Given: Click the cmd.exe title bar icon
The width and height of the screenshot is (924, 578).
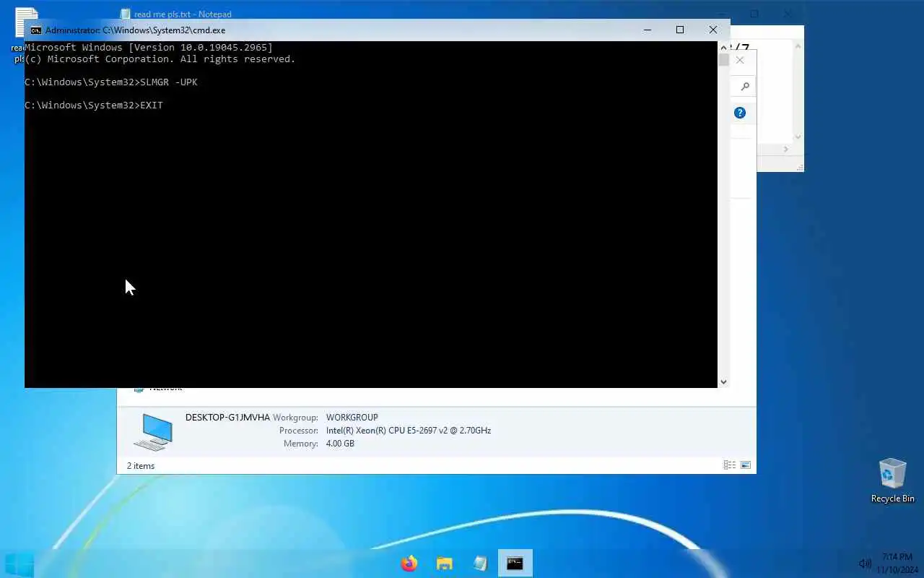Looking at the screenshot, I should point(35,30).
